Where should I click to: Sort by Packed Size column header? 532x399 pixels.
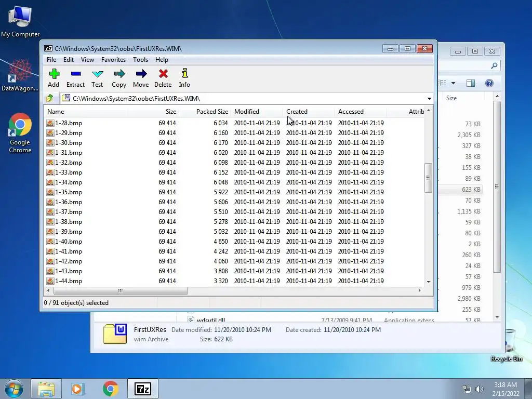point(205,112)
